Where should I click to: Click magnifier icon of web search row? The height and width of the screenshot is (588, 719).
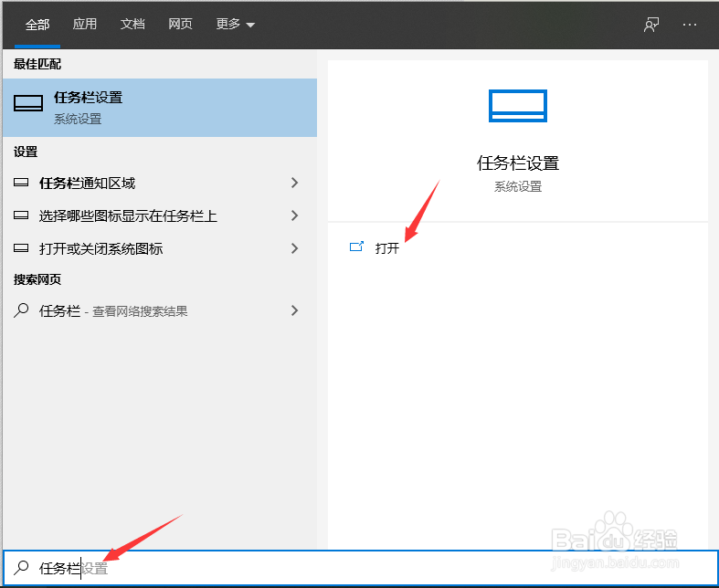tap(21, 310)
